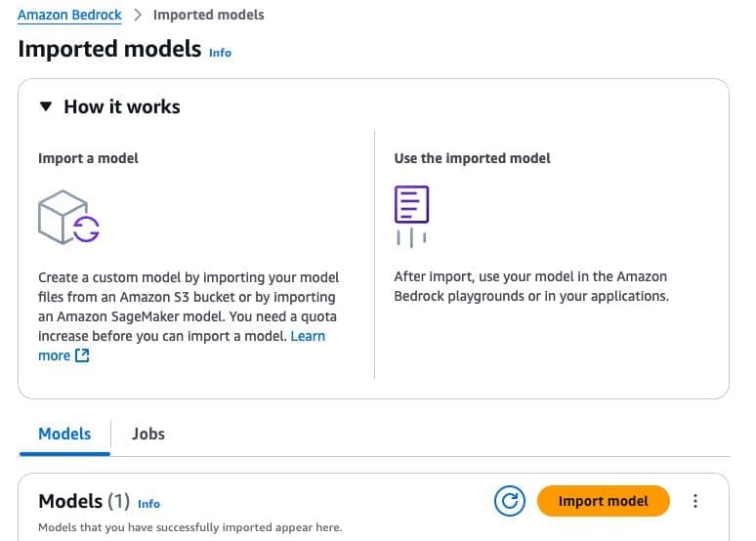Open the three-dot actions menu
The image size is (756, 541).
tap(695, 502)
